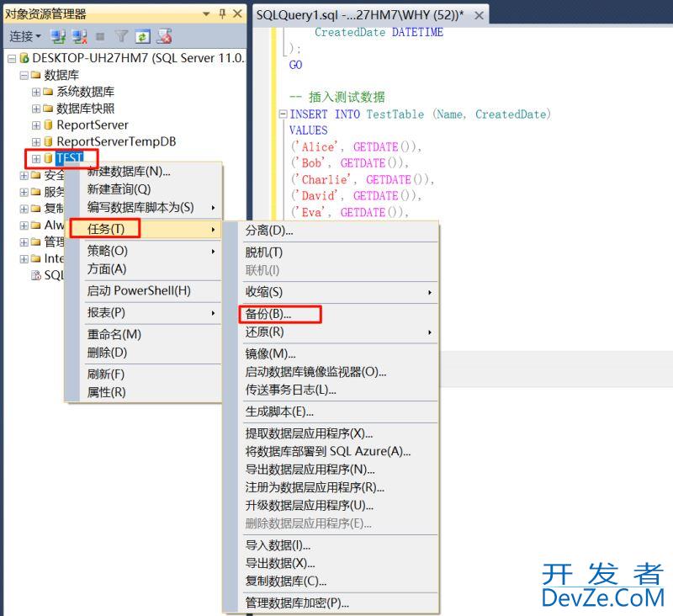Open the 收缩(S) submenu
Image resolution: width=673 pixels, height=616 pixels.
point(331,292)
